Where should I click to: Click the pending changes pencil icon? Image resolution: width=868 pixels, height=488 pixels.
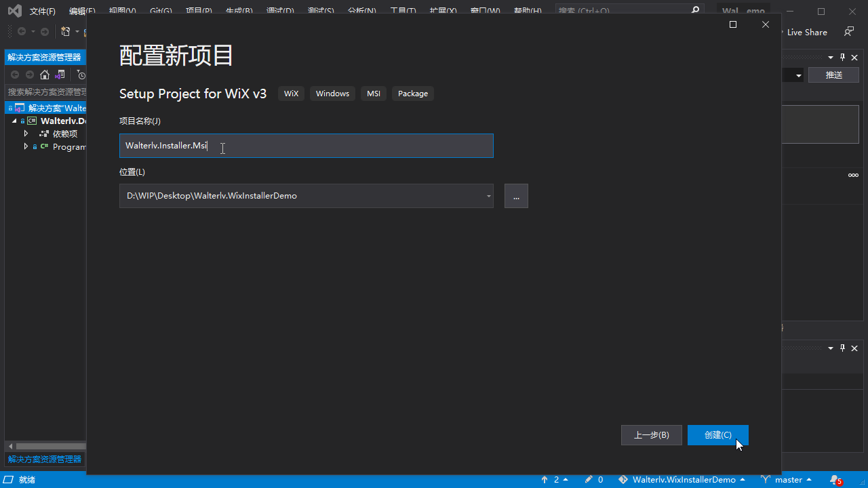click(x=593, y=480)
